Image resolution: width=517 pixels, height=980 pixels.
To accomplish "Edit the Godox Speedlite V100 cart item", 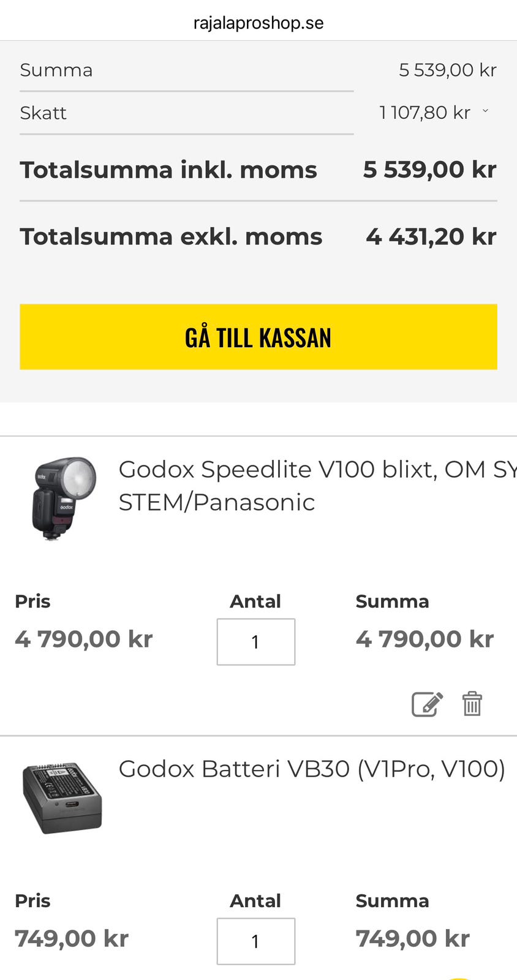I will coord(426,704).
